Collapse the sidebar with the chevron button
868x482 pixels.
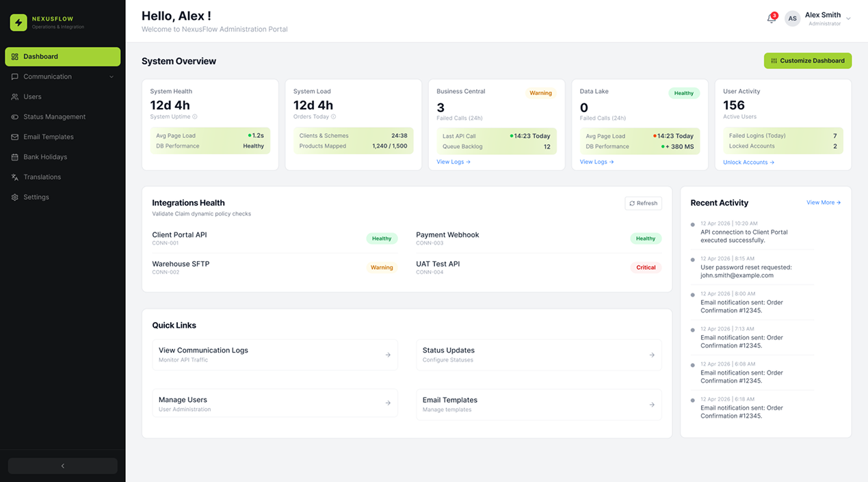click(x=63, y=466)
